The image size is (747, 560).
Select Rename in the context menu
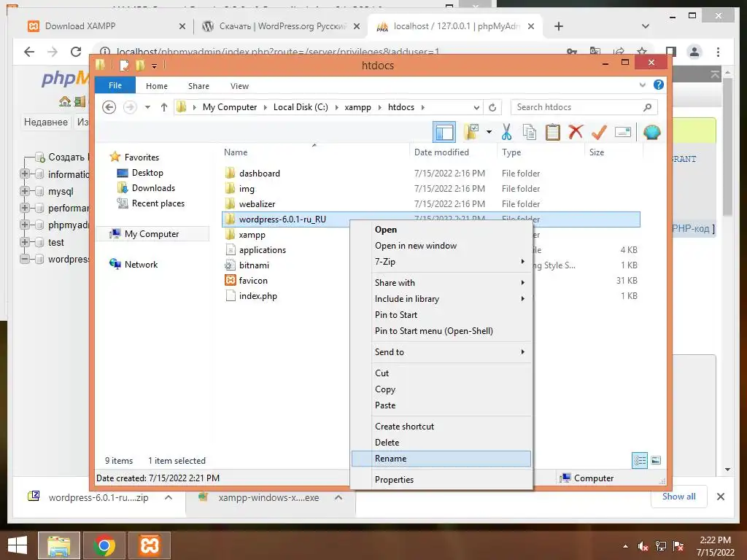pos(441,459)
